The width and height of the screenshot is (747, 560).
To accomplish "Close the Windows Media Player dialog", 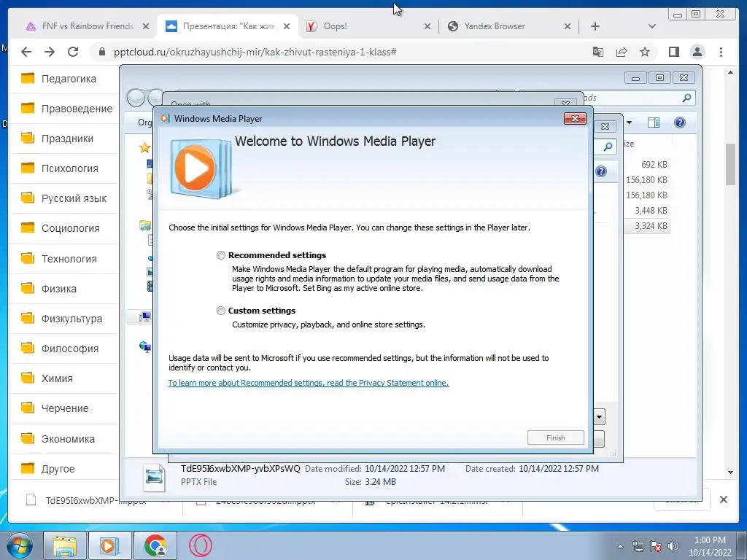I will click(x=575, y=119).
